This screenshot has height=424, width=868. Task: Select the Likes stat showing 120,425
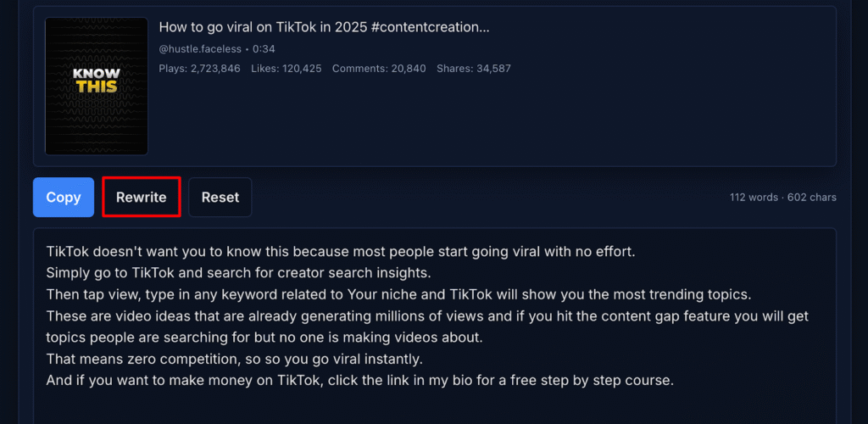tap(287, 69)
